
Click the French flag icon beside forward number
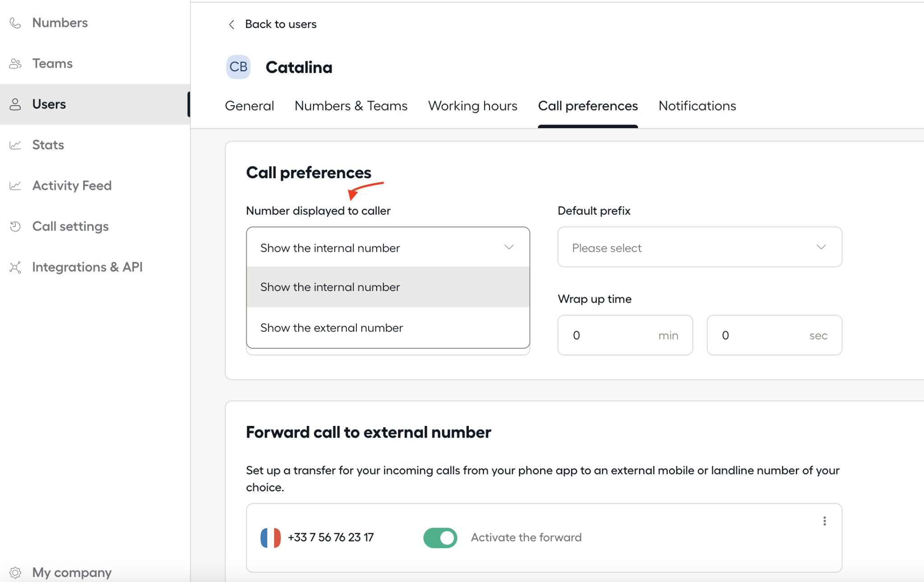tap(271, 538)
